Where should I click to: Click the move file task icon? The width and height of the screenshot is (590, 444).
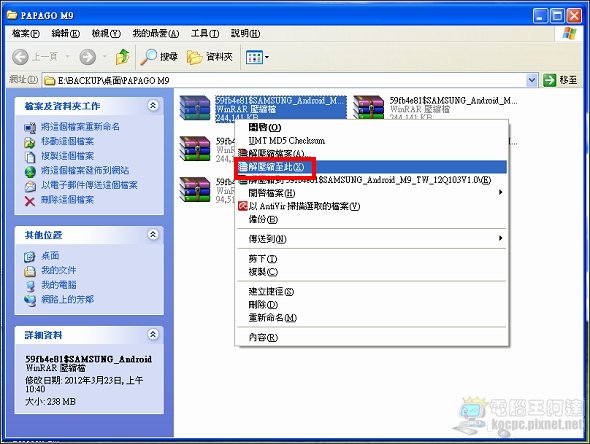[30, 142]
